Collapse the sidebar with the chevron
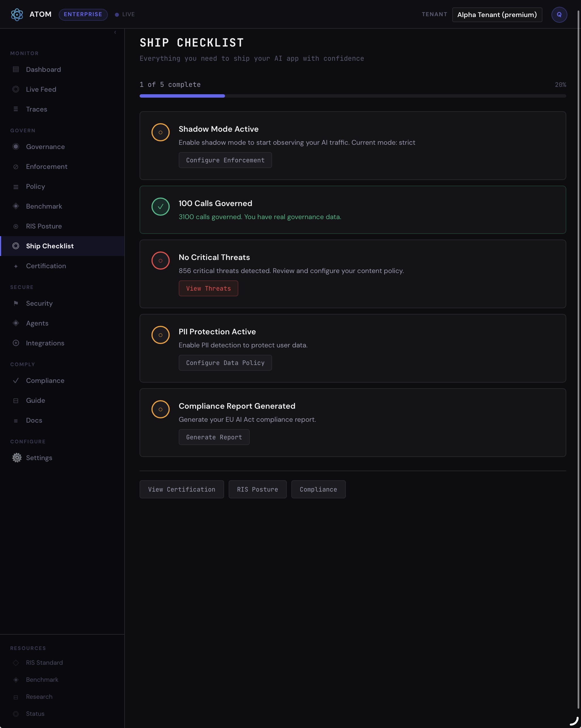 point(115,32)
